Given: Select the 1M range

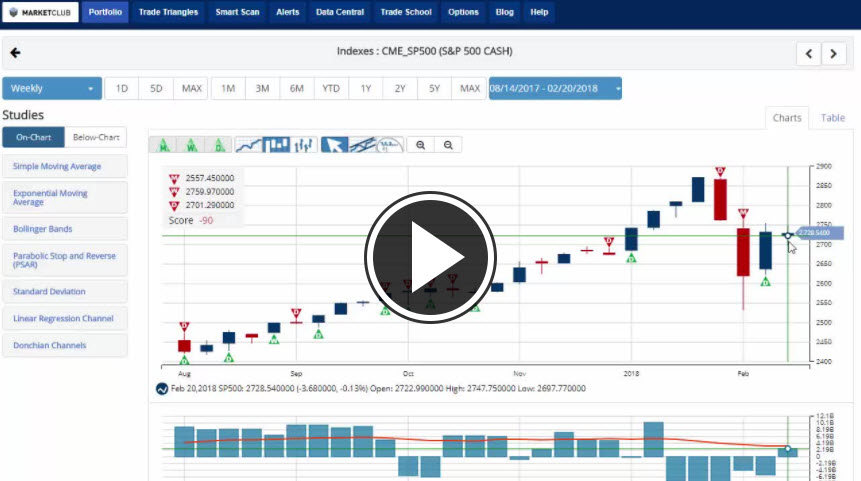Looking at the screenshot, I should tap(228, 88).
